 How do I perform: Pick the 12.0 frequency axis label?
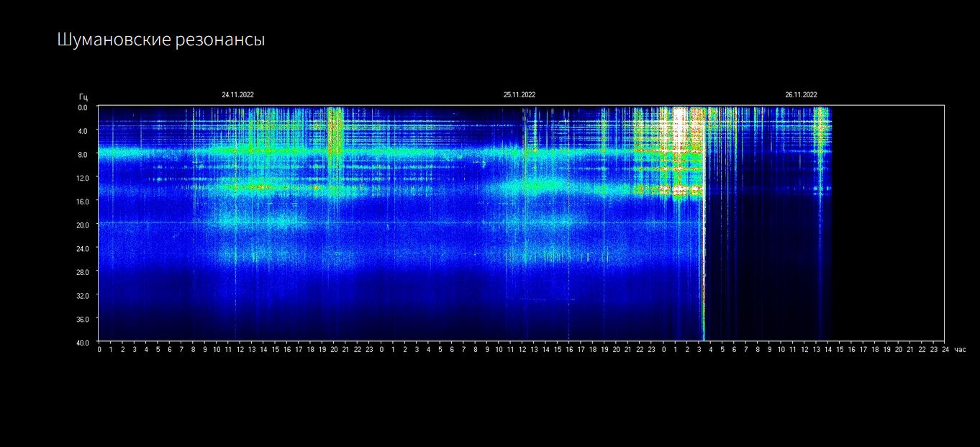click(82, 178)
